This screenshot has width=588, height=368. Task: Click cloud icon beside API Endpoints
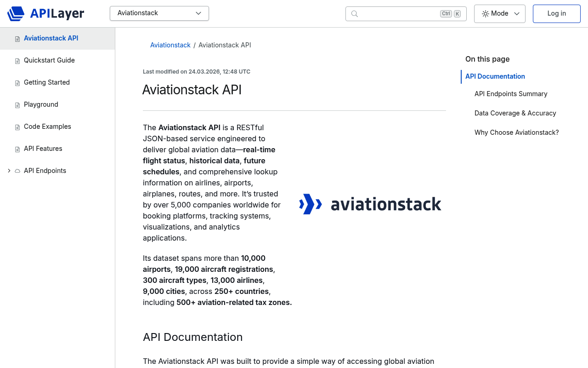click(x=17, y=171)
